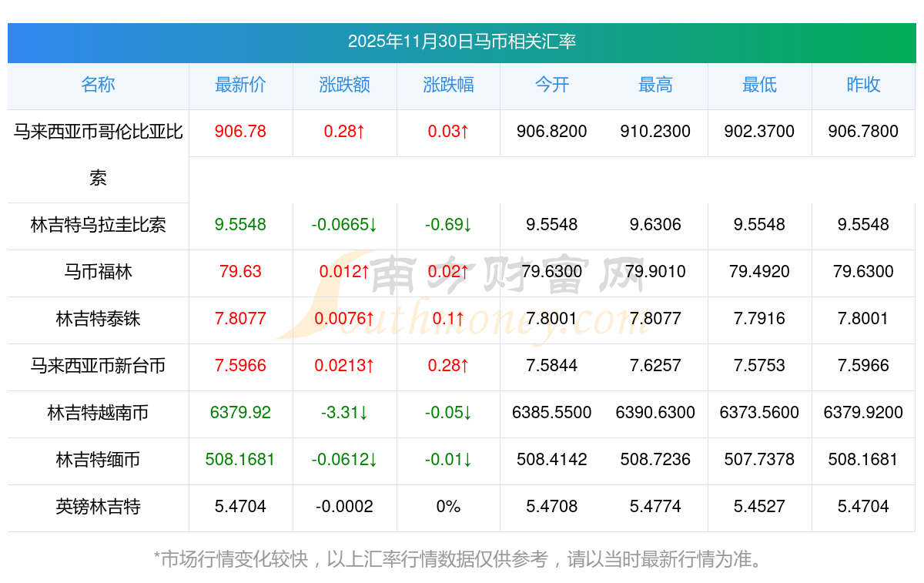Click the 0.28↑ percentage change for 马来西亚币新台币
This screenshot has width=924, height=583.
(448, 366)
